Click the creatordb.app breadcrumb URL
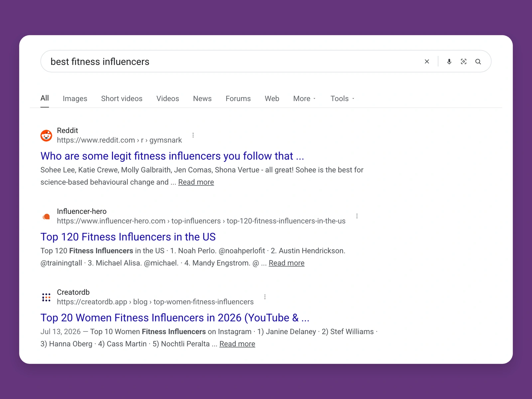532x399 pixels. pos(155,302)
